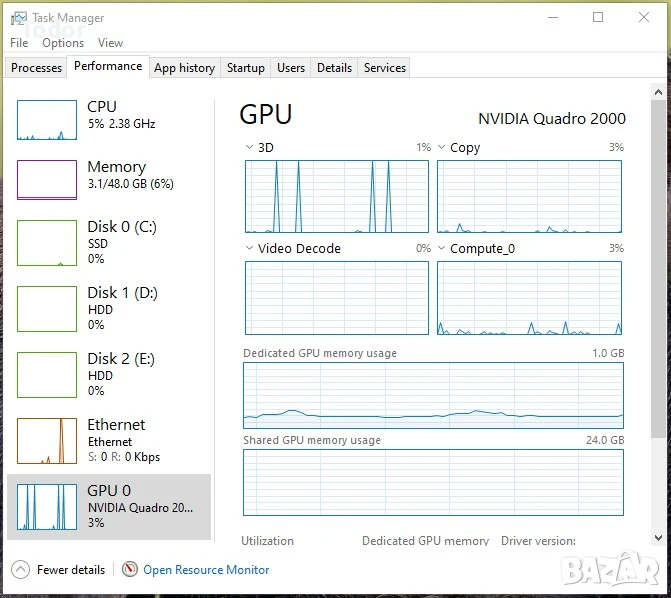Screen dimensions: 671x598
Task: Switch to the Processes tab
Action: [36, 68]
